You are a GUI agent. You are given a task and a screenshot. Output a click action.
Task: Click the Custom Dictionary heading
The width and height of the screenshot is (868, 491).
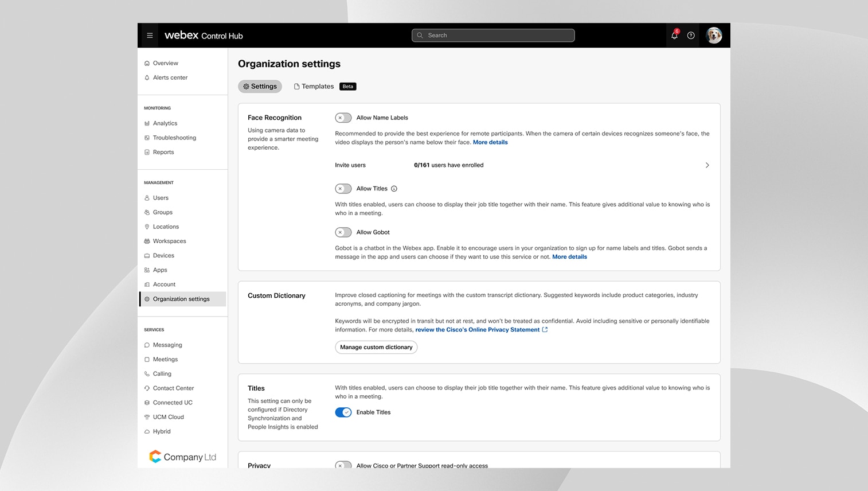pyautogui.click(x=276, y=295)
